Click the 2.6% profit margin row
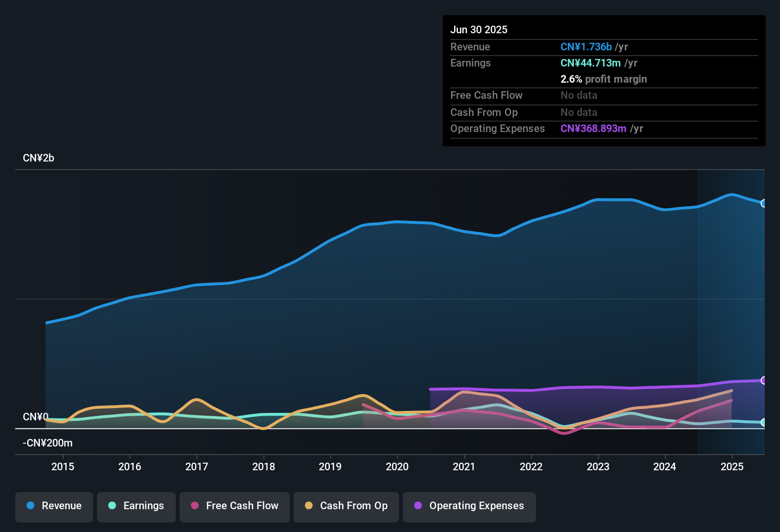Screen dimensions: 780x532 [x=604, y=79]
